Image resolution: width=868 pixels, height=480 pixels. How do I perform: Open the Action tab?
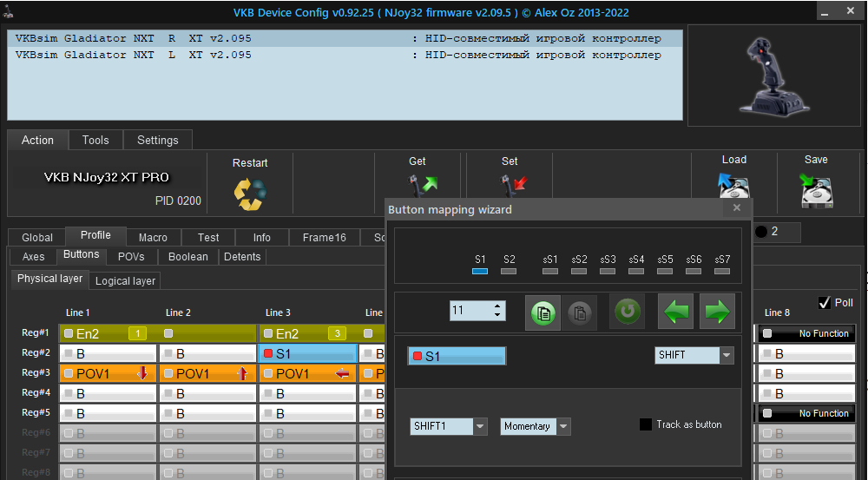point(37,140)
